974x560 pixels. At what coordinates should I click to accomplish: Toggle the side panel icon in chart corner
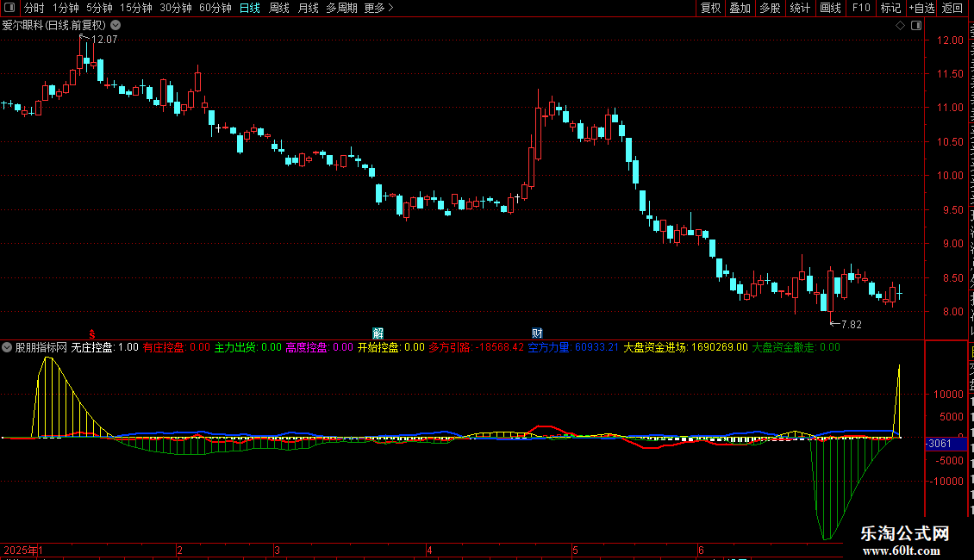[x=916, y=26]
